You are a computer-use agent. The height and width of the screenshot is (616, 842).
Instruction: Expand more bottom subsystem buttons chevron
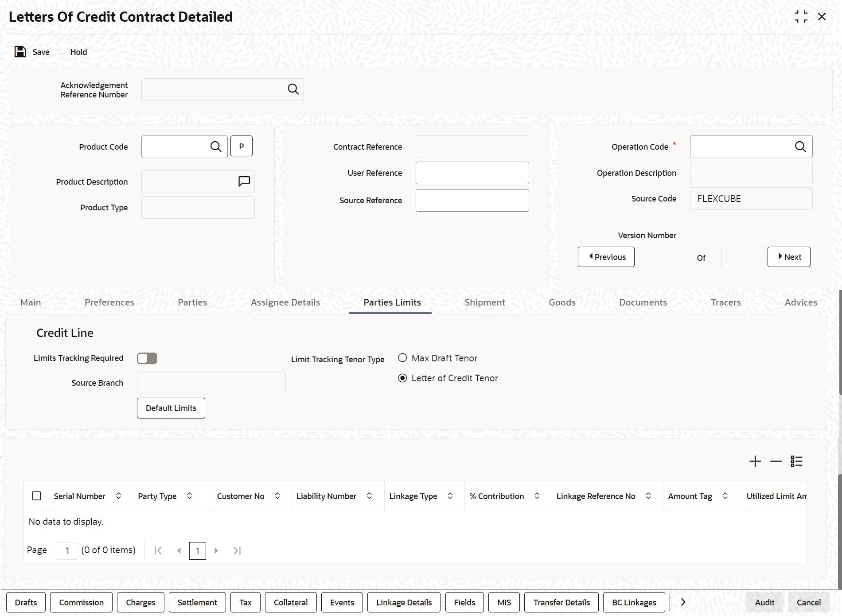(x=683, y=602)
